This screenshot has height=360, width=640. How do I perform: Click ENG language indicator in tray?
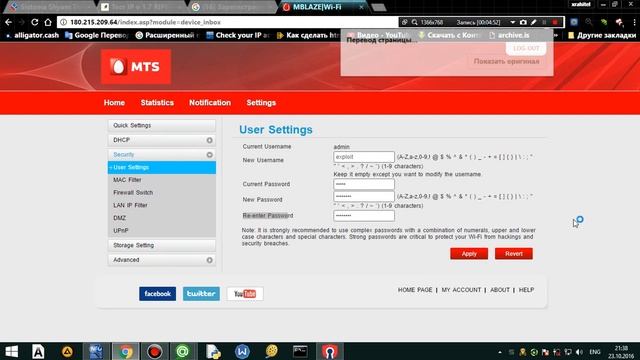click(595, 352)
